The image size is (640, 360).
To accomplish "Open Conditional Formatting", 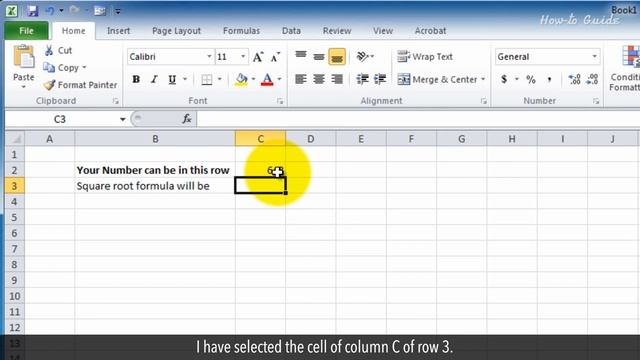I will point(625,68).
